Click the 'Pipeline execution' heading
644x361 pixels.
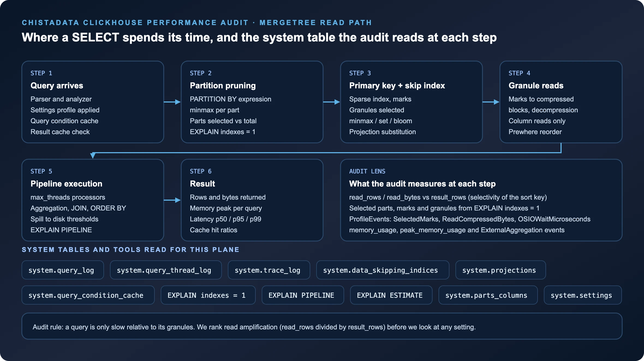[66, 184]
